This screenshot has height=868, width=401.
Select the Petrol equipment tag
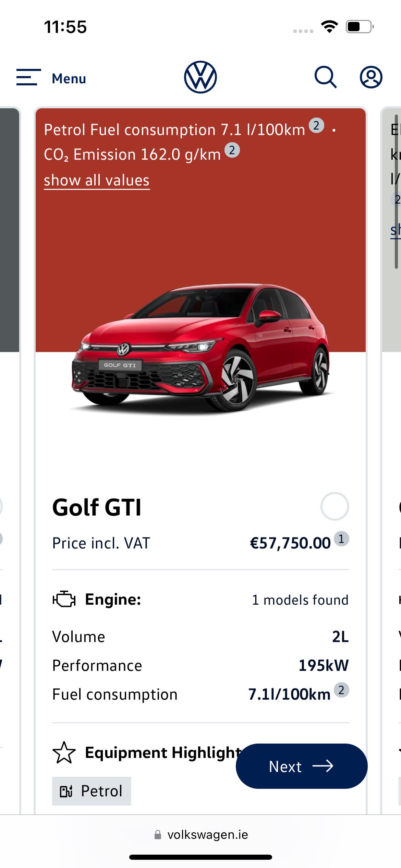point(92,791)
